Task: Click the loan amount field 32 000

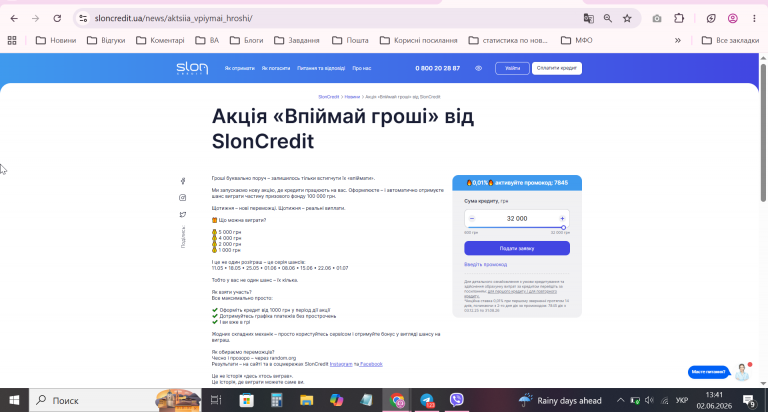Action: point(517,218)
